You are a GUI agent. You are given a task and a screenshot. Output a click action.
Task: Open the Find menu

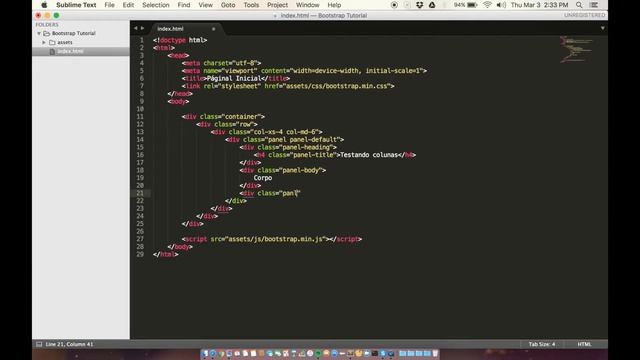(x=184, y=5)
